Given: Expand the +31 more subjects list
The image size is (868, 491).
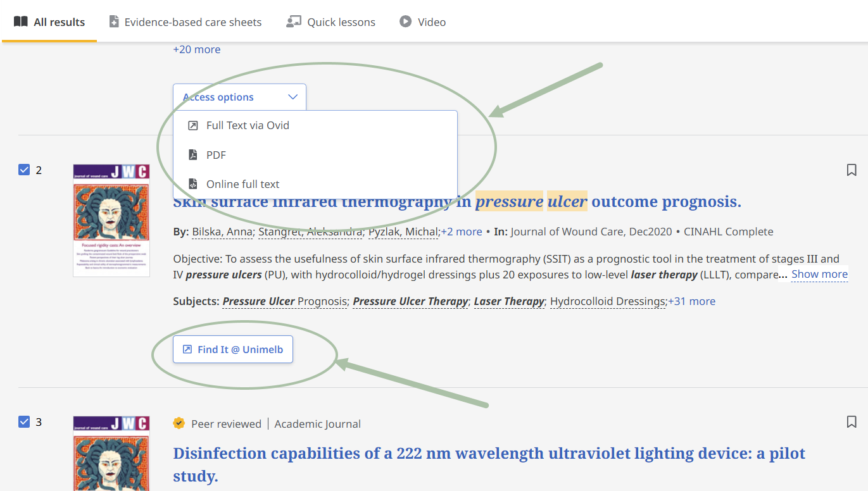Looking at the screenshot, I should click(x=691, y=301).
